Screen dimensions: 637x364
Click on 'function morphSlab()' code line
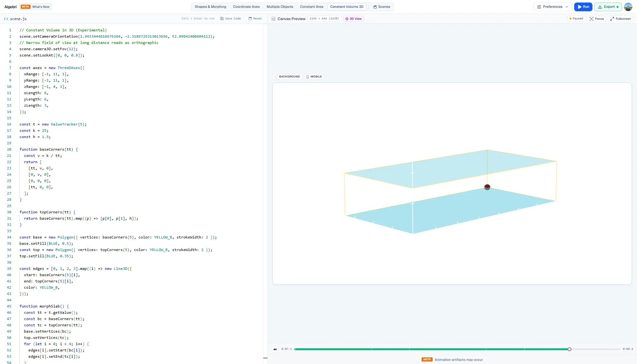pyautogui.click(x=44, y=306)
